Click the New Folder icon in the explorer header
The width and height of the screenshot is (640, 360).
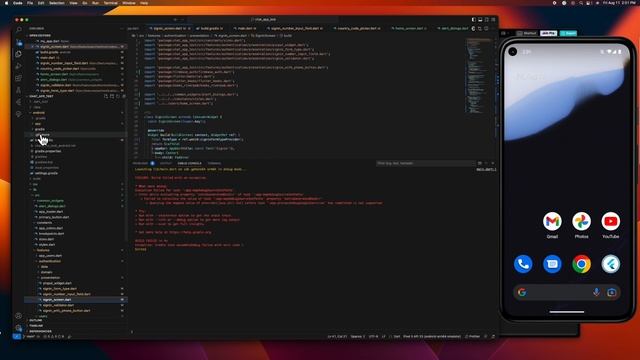coord(112,96)
